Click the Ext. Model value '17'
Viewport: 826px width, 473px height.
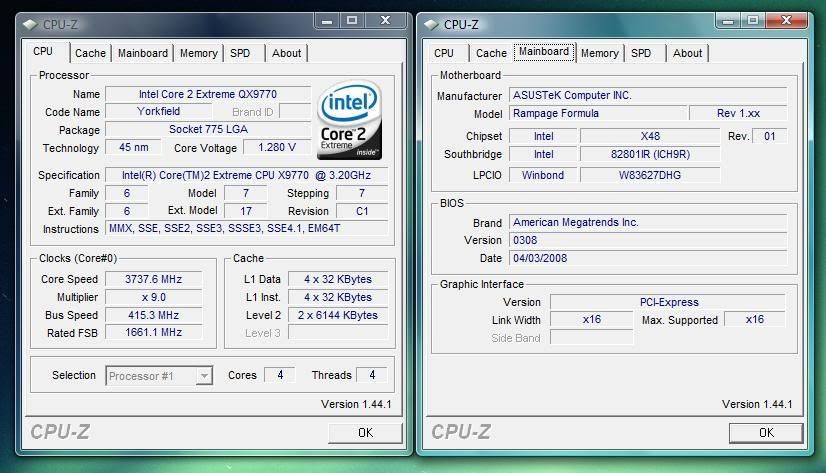pyautogui.click(x=246, y=211)
